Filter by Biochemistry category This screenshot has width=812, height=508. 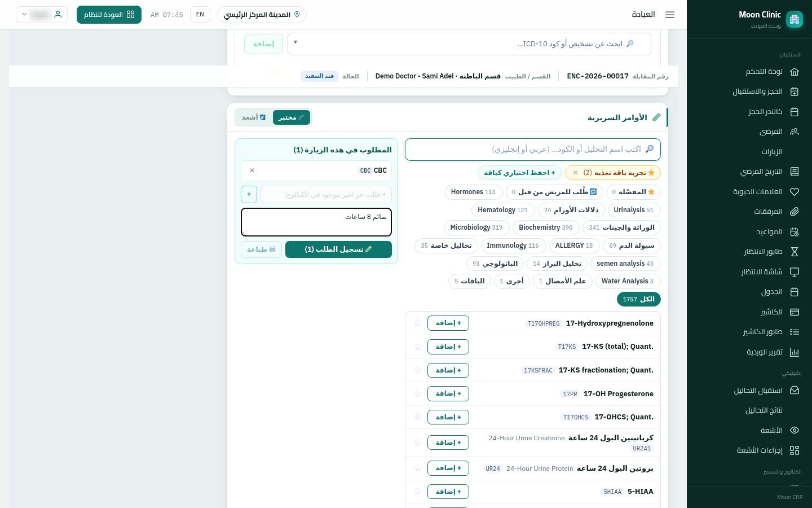pyautogui.click(x=545, y=227)
